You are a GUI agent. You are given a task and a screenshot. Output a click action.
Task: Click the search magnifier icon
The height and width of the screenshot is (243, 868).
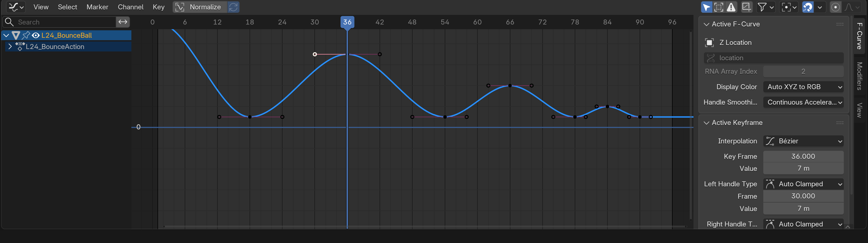[9, 22]
